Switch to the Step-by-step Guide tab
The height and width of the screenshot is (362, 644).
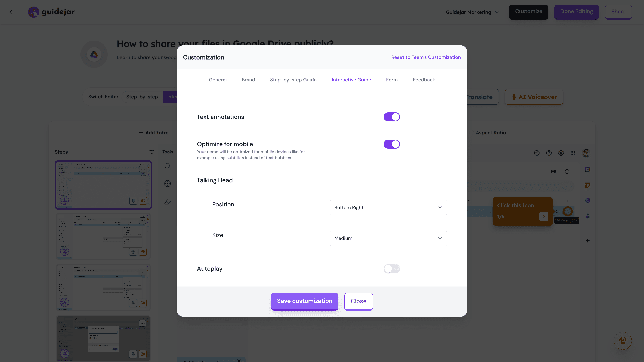point(293,80)
